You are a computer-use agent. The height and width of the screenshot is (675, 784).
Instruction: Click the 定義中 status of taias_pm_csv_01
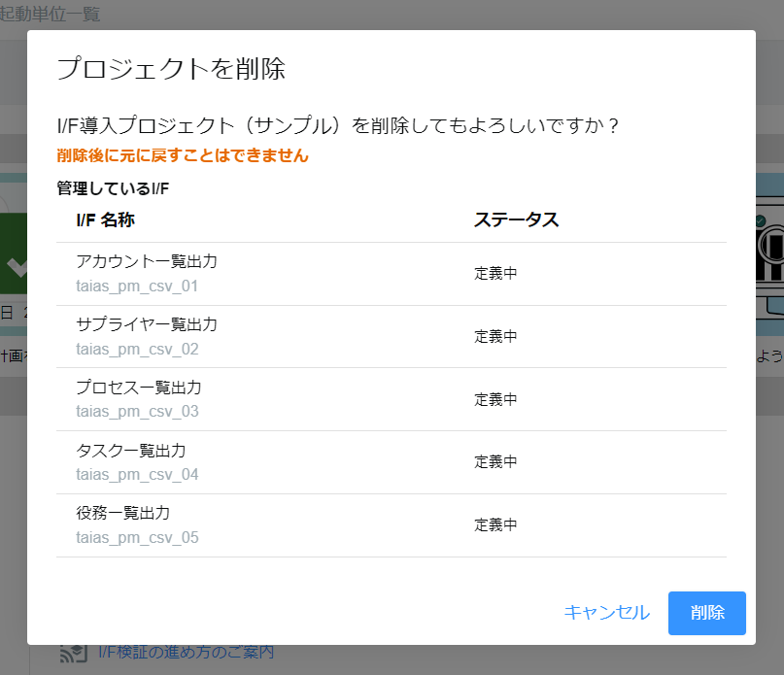tap(495, 273)
